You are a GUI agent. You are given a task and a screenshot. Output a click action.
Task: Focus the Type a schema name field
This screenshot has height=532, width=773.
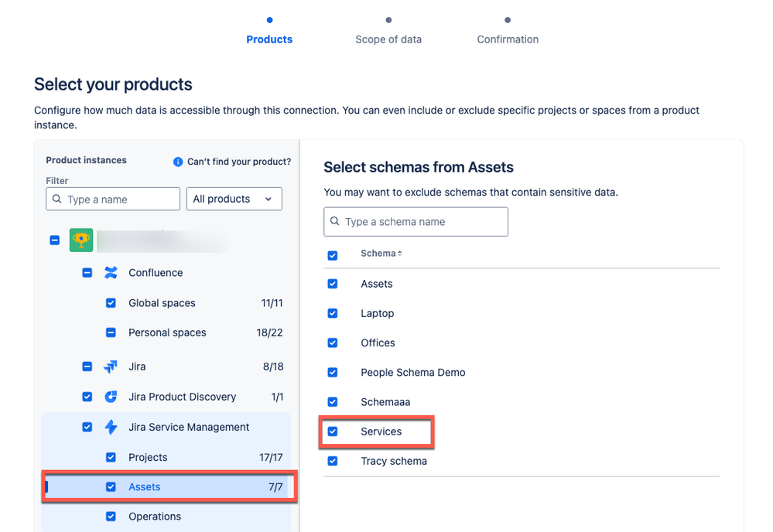click(416, 221)
